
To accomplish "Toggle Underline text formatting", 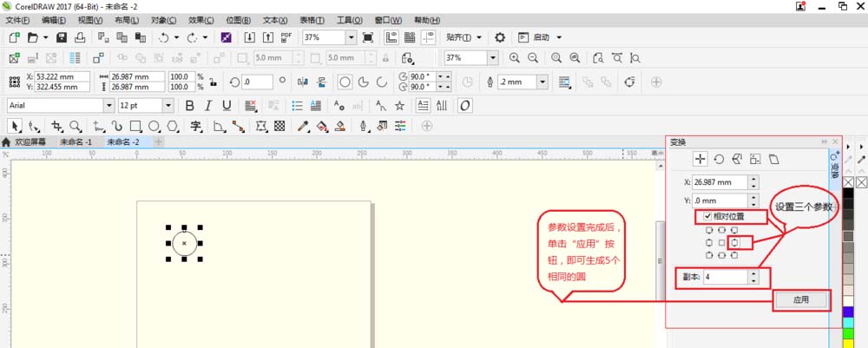I will pyautogui.click(x=227, y=106).
